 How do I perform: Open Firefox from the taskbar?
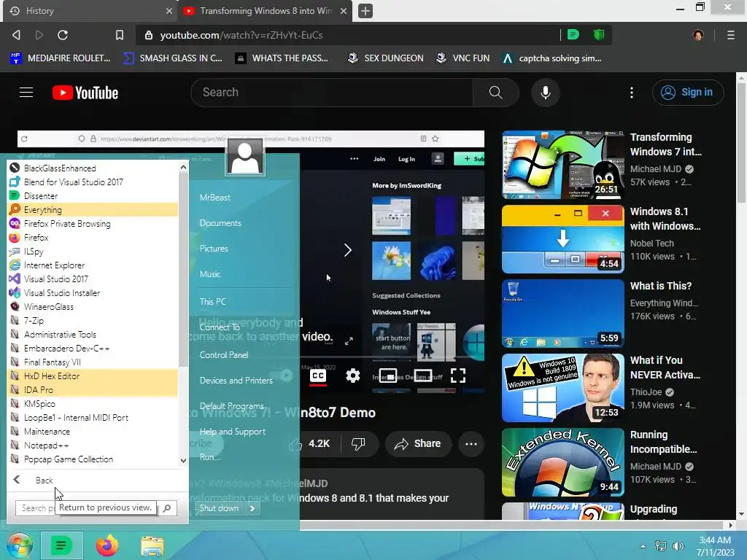coord(107,545)
